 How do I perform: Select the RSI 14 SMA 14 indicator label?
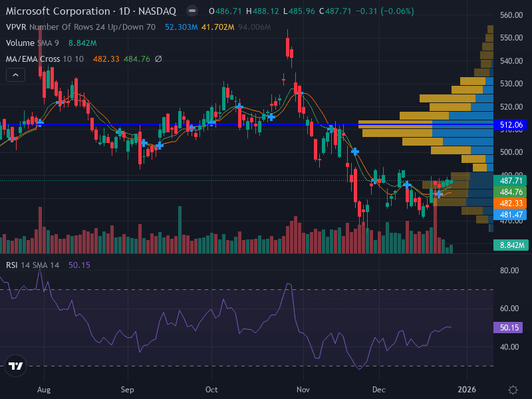(x=33, y=265)
